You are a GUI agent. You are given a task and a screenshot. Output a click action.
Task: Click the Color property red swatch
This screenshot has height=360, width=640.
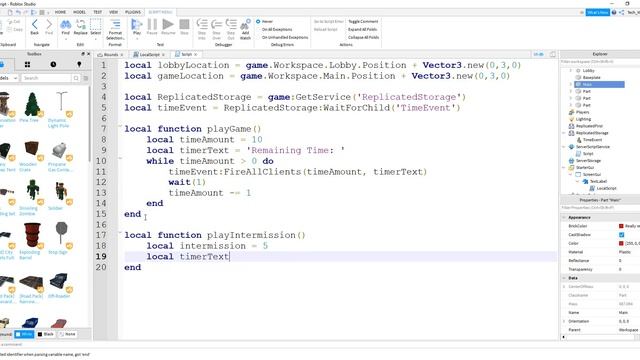[621, 243]
